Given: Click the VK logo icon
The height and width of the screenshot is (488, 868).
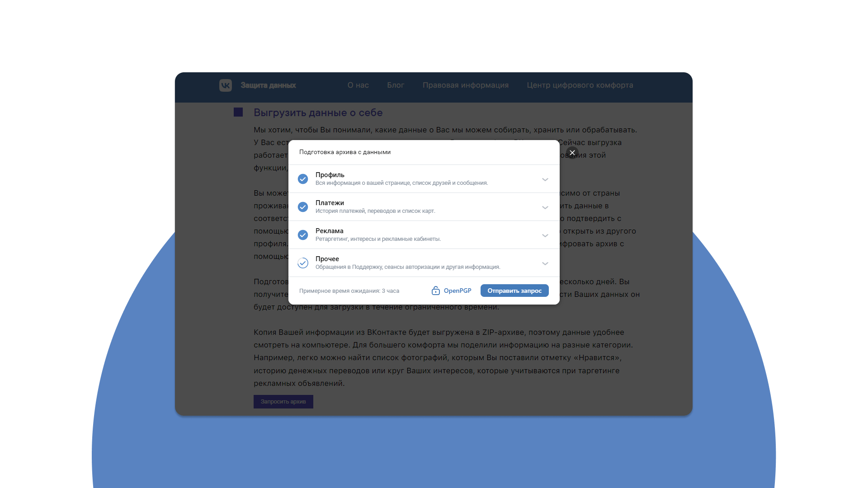Looking at the screenshot, I should (226, 85).
